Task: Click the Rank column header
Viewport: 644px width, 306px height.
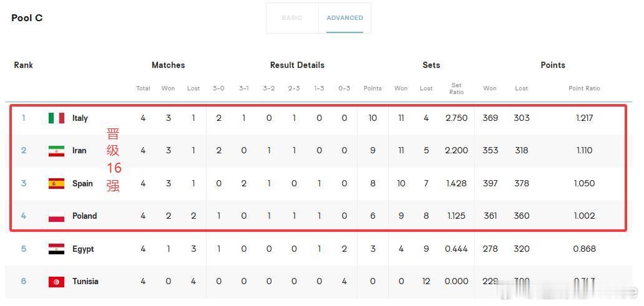Action: coord(24,65)
